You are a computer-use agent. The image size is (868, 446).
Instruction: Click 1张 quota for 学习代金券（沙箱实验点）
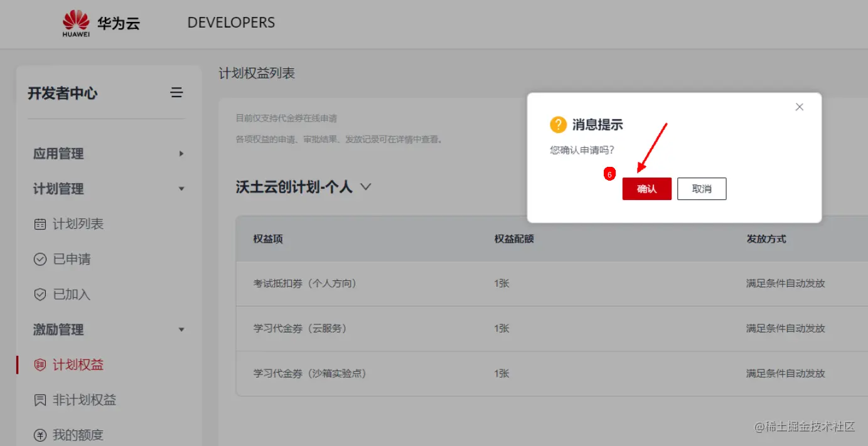pyautogui.click(x=501, y=374)
